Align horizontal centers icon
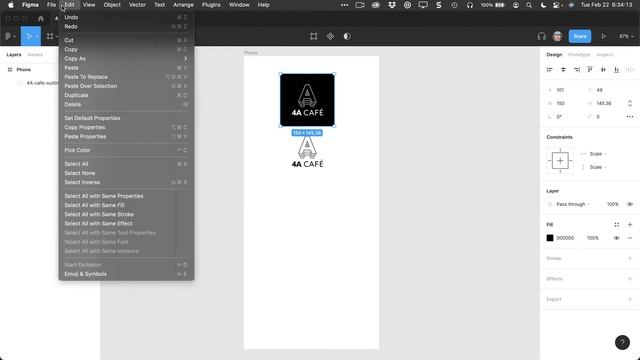Viewport: 640px width, 360px height. tap(563, 70)
